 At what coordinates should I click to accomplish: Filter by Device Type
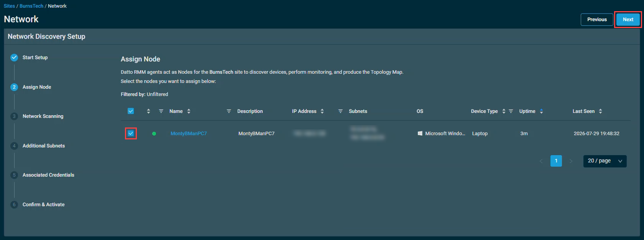(x=511, y=111)
